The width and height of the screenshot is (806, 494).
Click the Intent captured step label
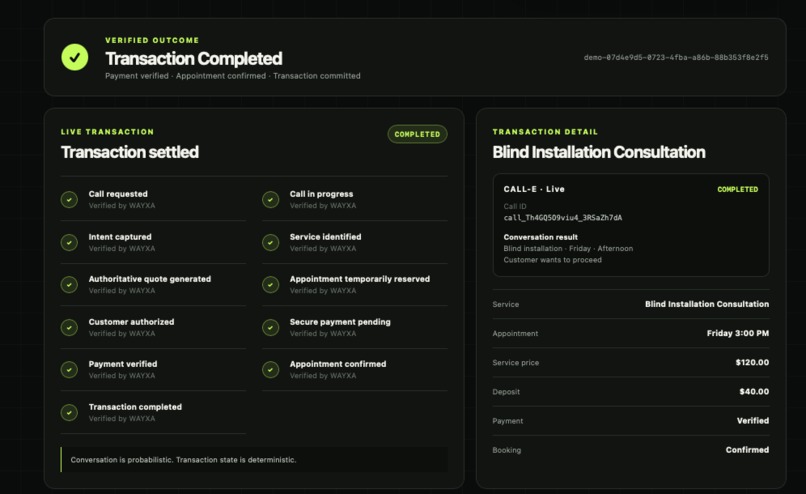(x=120, y=237)
